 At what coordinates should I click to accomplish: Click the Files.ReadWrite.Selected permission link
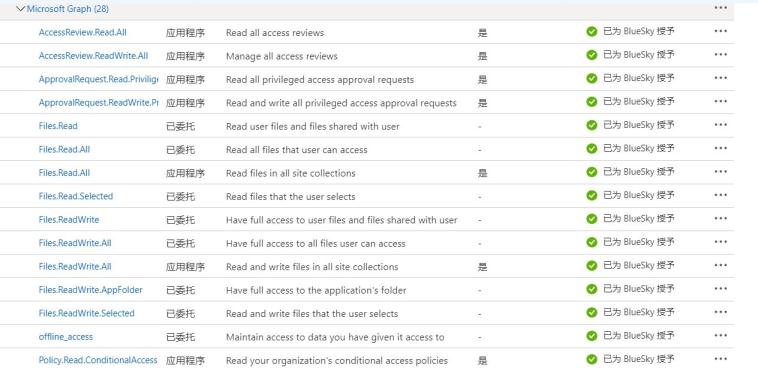tap(87, 313)
